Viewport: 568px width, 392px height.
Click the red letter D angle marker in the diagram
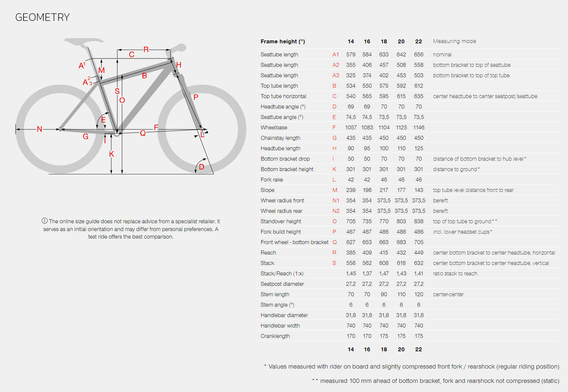[201, 166]
